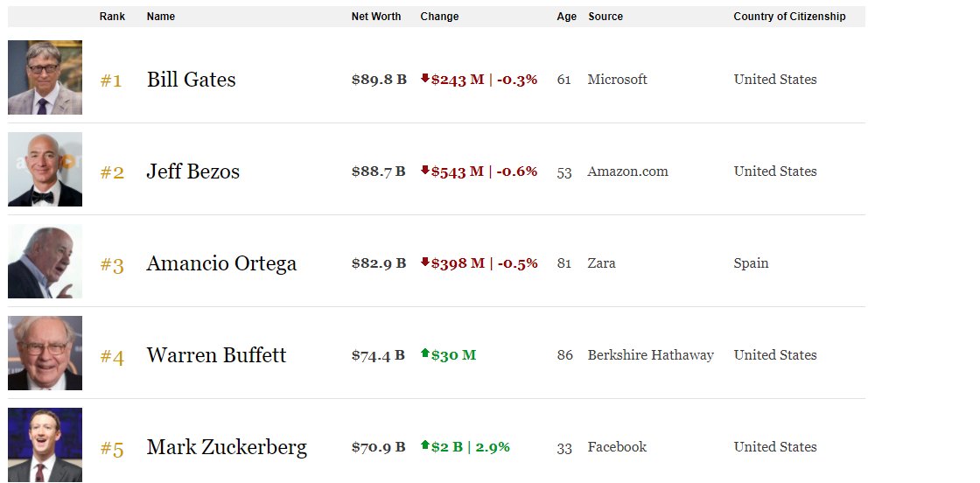
Task: Click the Mark Zuckerberg name link
Action: coord(227,447)
